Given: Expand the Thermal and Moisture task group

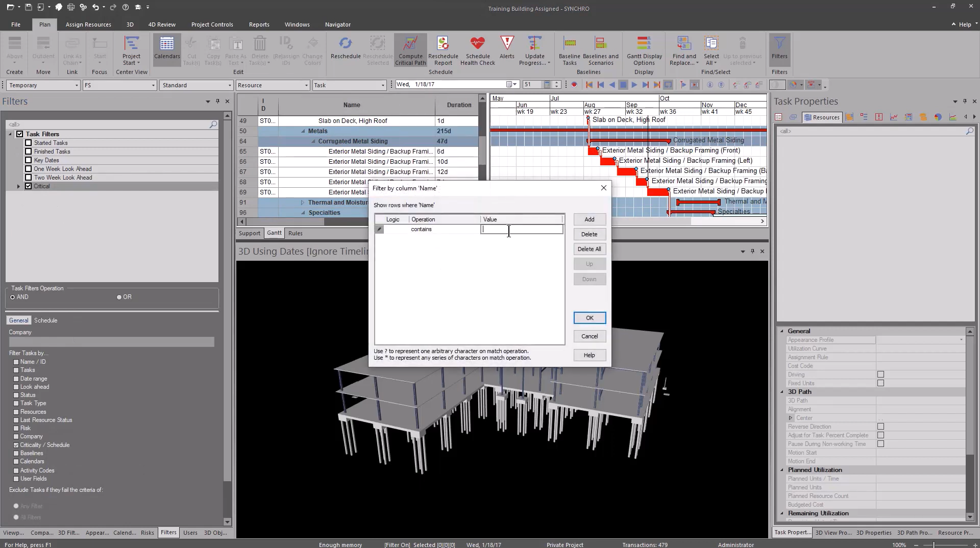Looking at the screenshot, I should [x=302, y=202].
